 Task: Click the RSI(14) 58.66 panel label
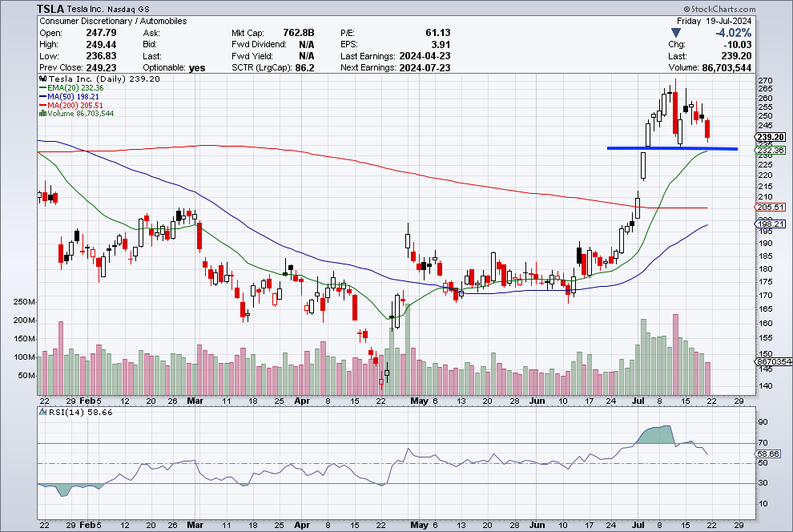[x=81, y=412]
